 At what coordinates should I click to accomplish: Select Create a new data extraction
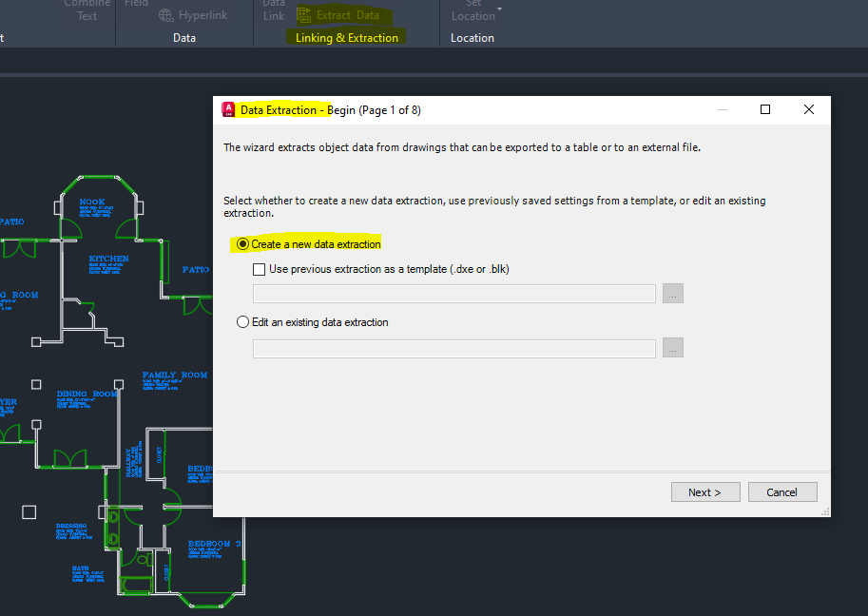click(244, 243)
